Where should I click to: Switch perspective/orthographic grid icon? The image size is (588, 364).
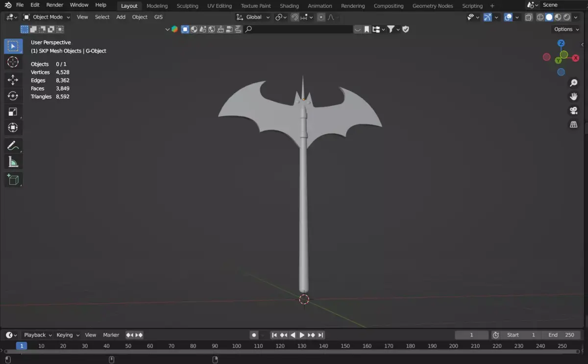pyautogui.click(x=573, y=124)
